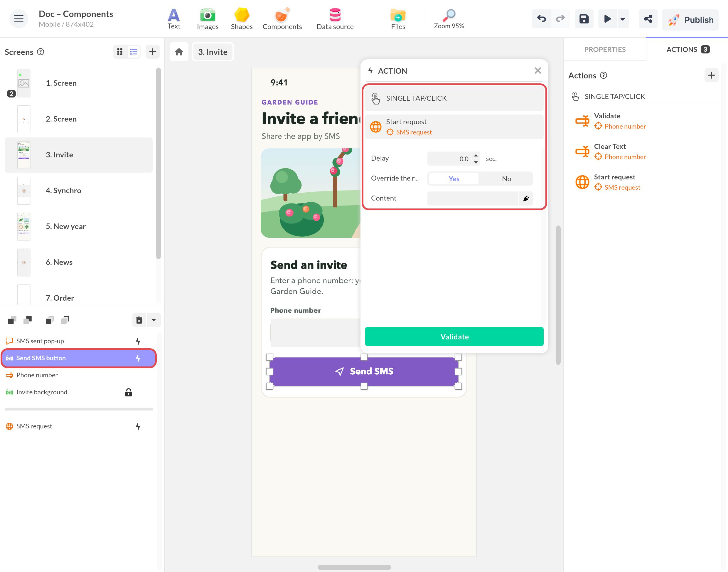Image resolution: width=728 pixels, height=572 pixels.
Task: Select 6. News screen
Action: 79,262
